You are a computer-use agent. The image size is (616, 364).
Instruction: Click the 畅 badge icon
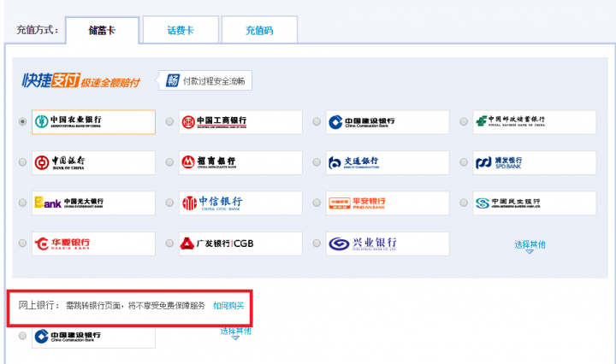point(173,80)
